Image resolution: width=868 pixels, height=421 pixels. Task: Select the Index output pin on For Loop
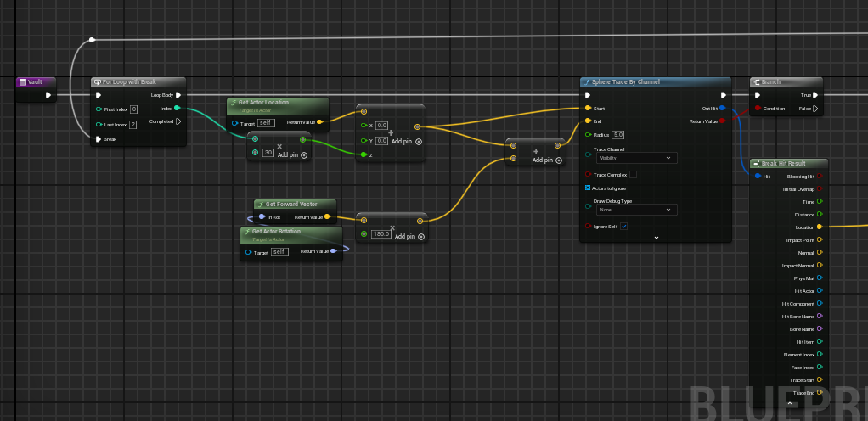coord(177,108)
